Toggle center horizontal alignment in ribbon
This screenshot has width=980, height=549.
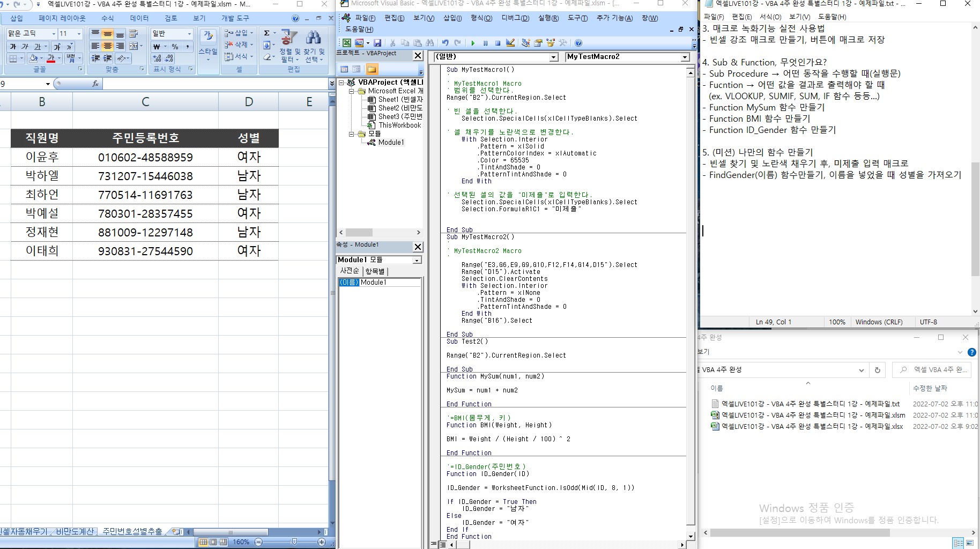pos(108,46)
